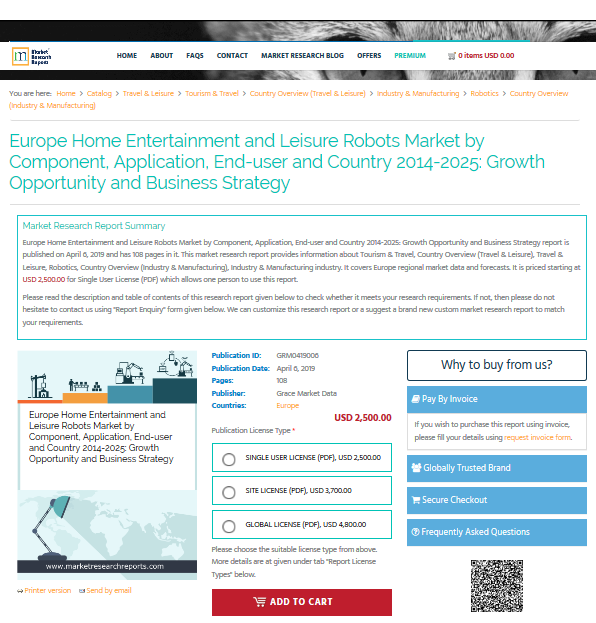The image size is (596, 623).
Task: Expand the Secure Checkout section
Action: pos(497,500)
